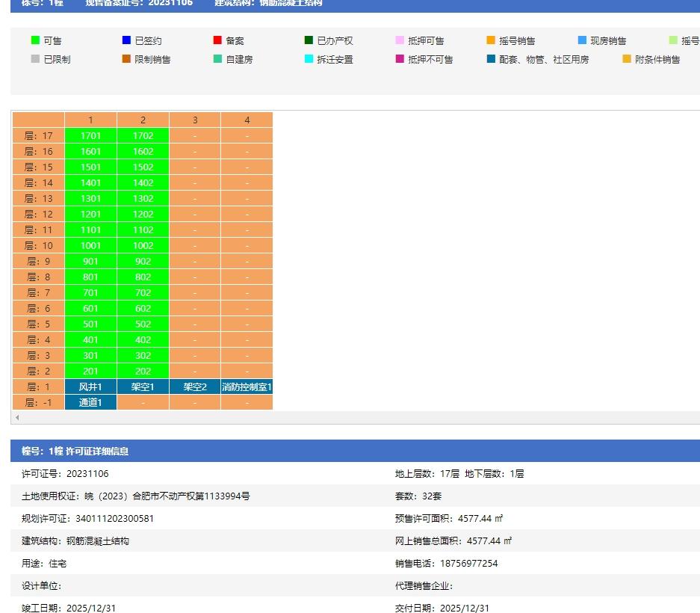
Task: Click the 架空2 cell
Action: pyautogui.click(x=195, y=386)
